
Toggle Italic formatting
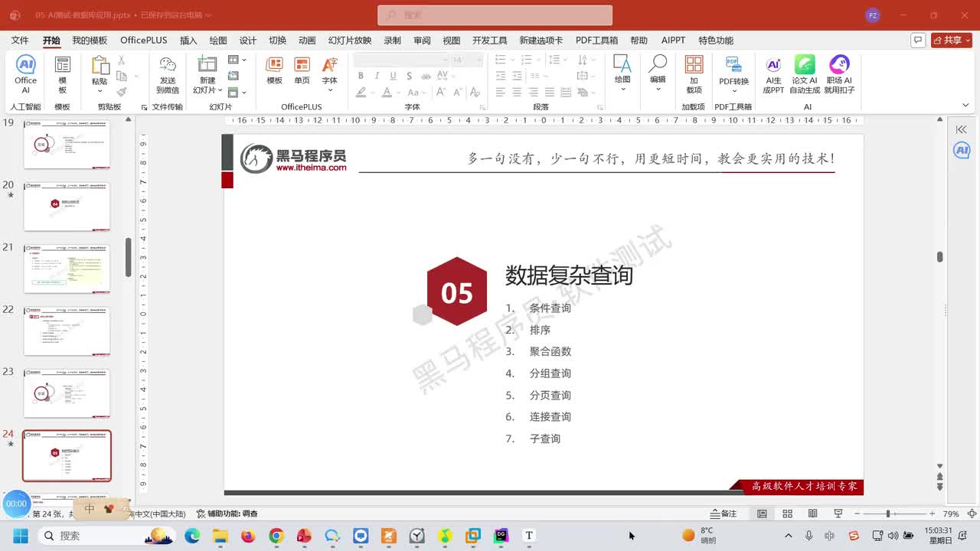[x=377, y=76]
